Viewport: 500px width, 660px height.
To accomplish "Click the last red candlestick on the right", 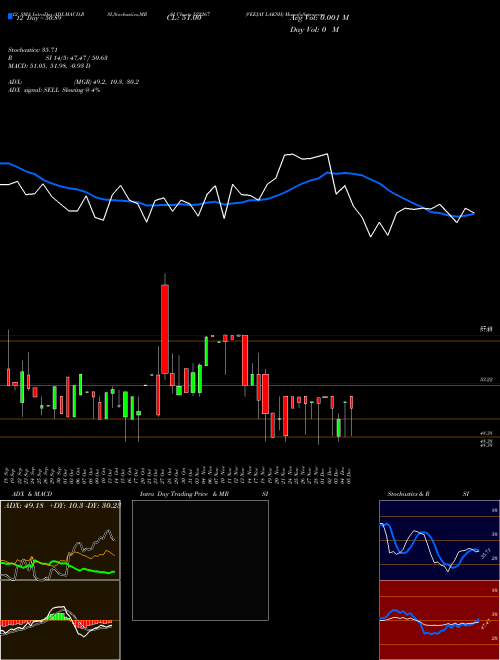I will (351, 402).
